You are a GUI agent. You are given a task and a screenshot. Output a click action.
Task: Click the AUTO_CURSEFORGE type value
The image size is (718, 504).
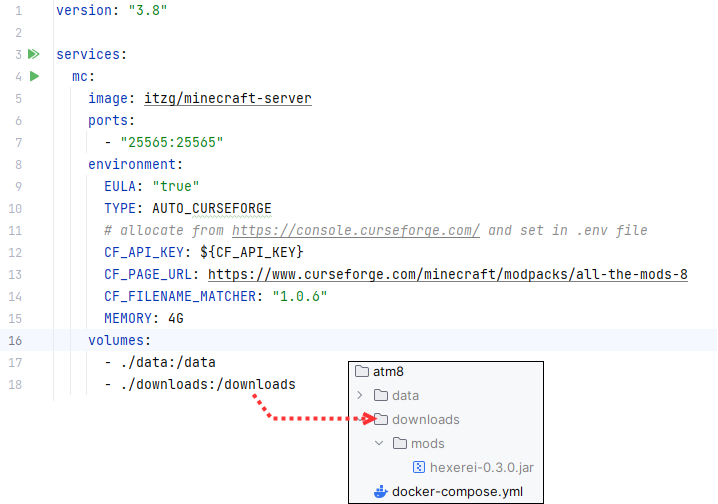(x=212, y=208)
